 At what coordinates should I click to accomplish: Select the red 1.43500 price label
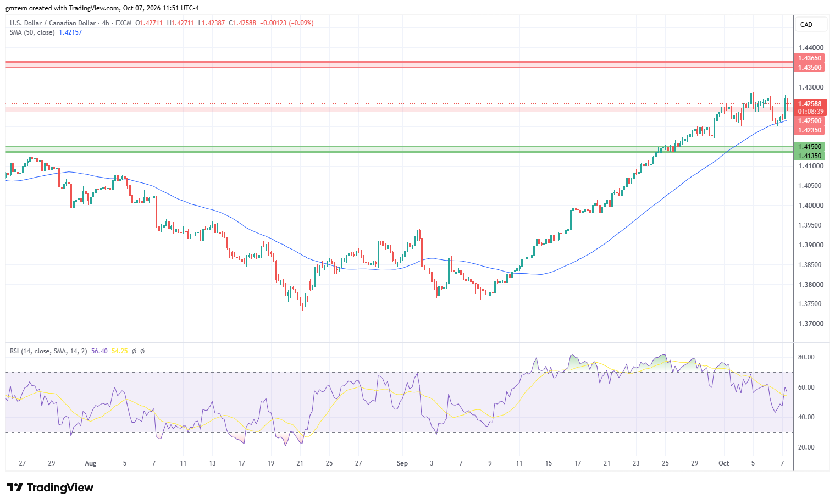(810, 68)
